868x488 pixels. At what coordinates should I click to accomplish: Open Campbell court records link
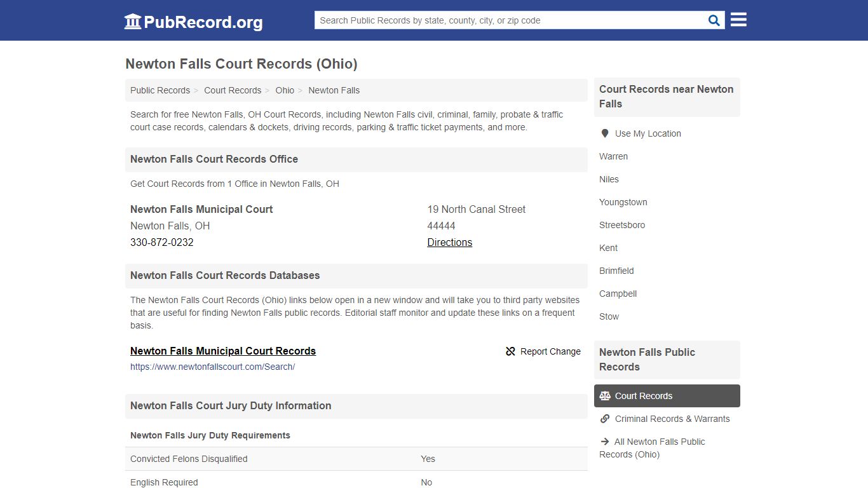pos(618,294)
